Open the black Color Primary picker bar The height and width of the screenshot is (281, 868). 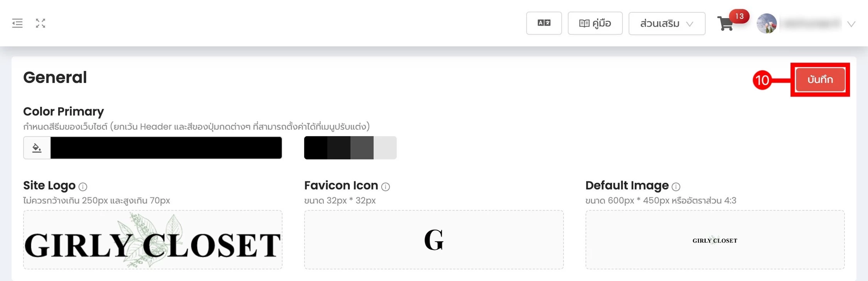[x=166, y=147]
